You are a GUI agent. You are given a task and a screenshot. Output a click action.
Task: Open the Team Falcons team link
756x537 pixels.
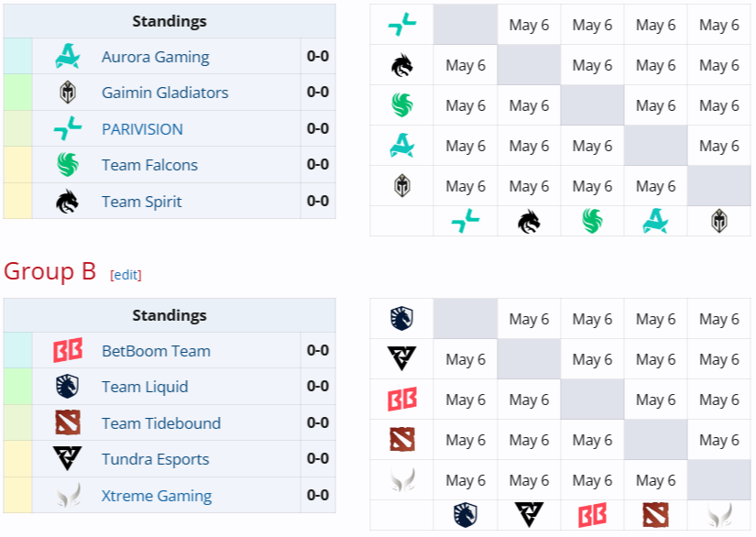click(x=149, y=165)
